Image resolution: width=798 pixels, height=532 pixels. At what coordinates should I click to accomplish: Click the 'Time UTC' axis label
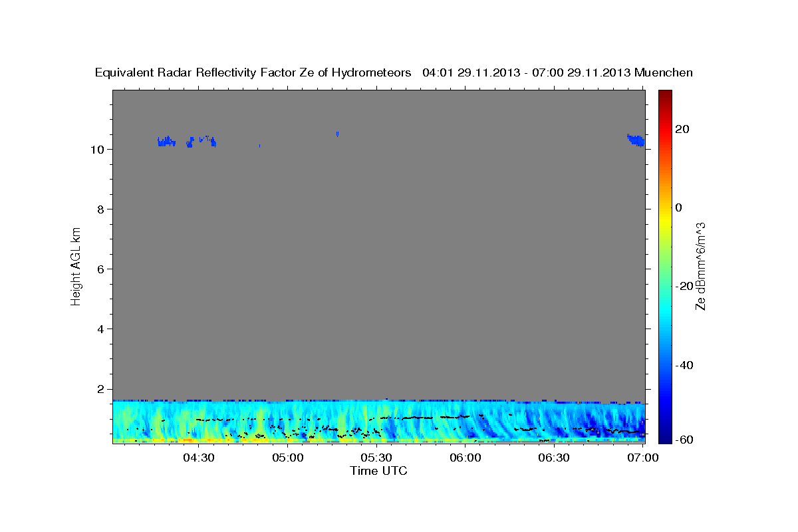click(x=378, y=471)
